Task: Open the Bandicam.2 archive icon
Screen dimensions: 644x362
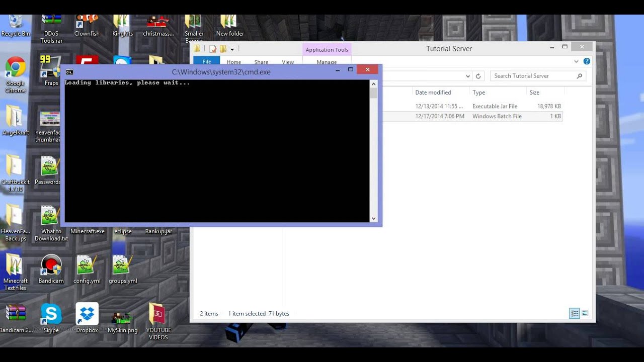Action: pos(16,319)
